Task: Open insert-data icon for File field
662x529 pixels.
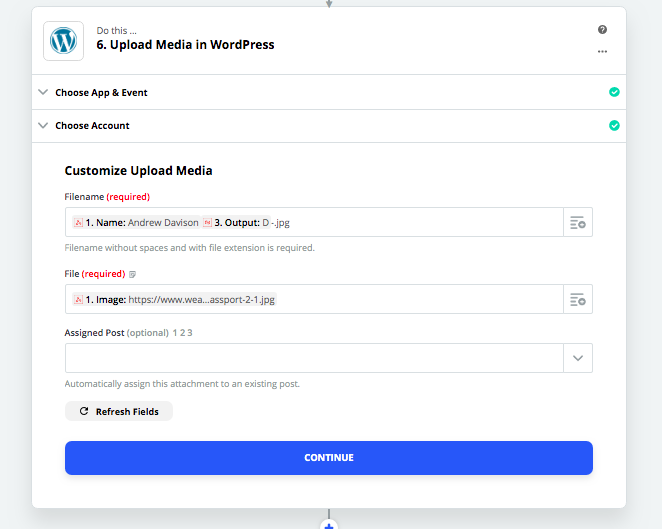Action: (x=578, y=299)
